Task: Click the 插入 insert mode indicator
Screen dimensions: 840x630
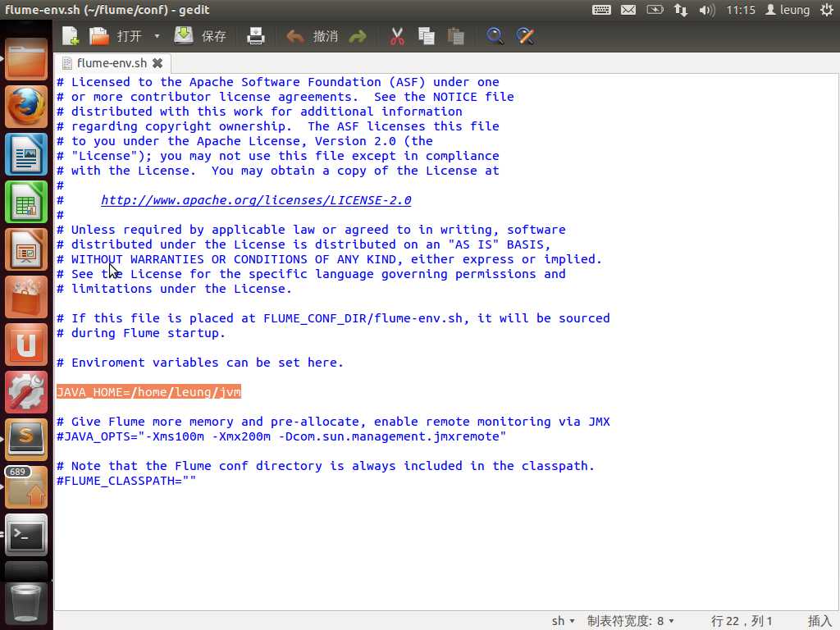Action: [819, 621]
